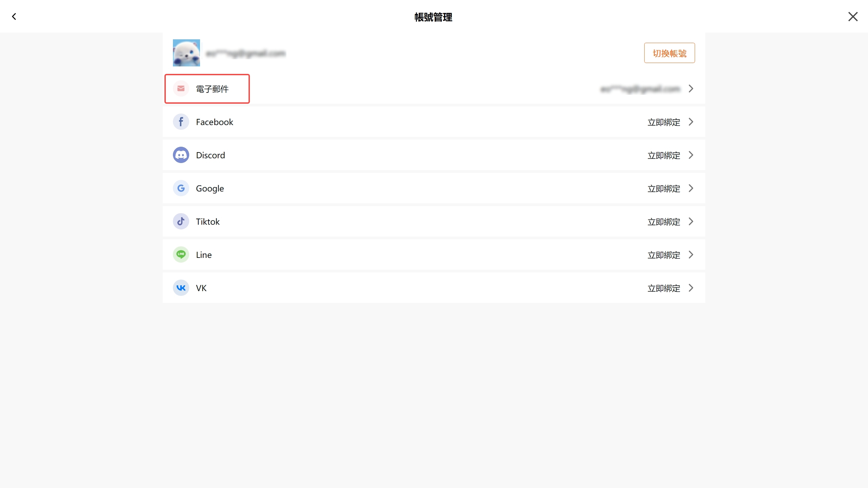Open the Tiktok row chevron

click(x=691, y=222)
